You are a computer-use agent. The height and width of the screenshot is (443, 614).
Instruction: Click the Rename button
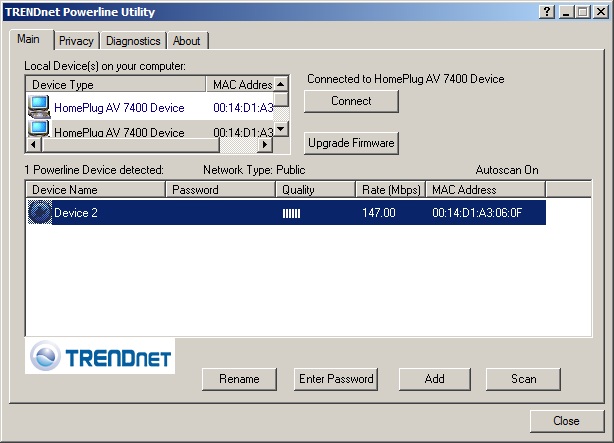239,379
